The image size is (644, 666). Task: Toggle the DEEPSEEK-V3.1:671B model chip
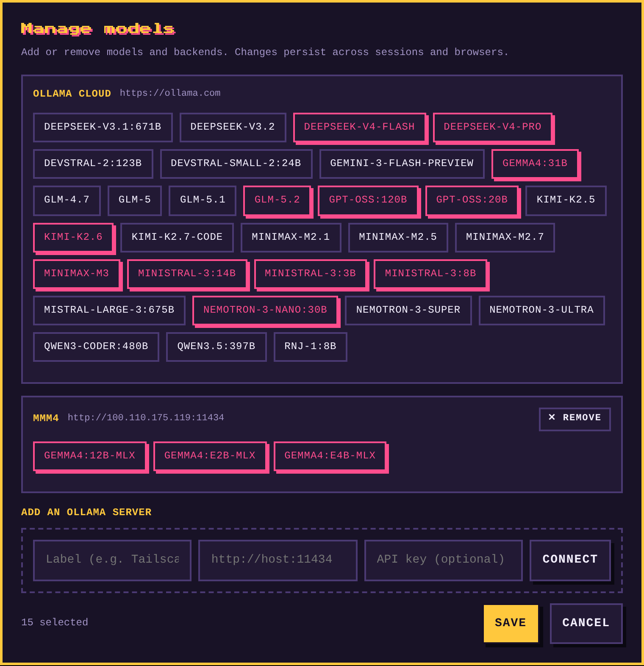(103, 127)
